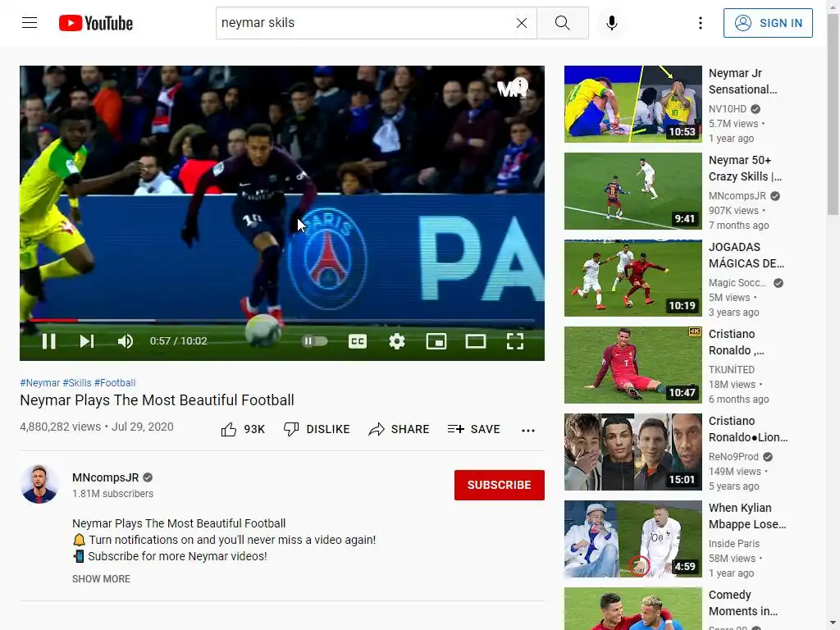Click JOGADAS MÁGICAS DE title

[x=746, y=255]
